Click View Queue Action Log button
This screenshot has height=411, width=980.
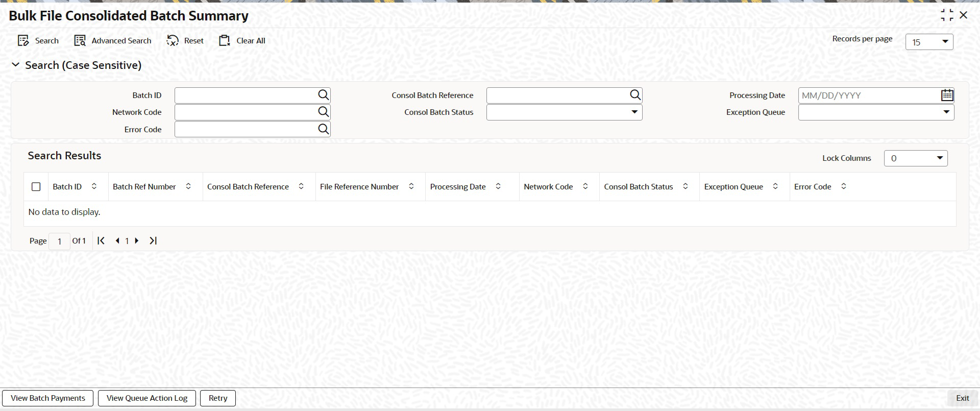point(147,398)
